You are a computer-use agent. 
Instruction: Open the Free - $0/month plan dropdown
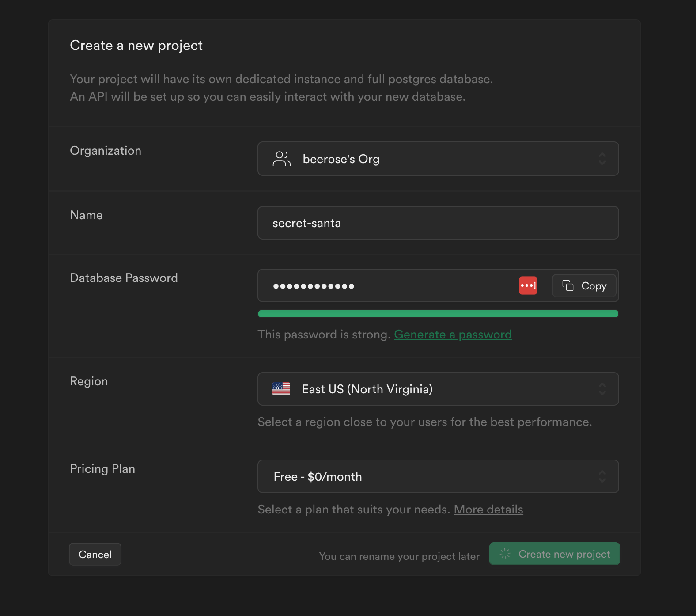click(437, 476)
